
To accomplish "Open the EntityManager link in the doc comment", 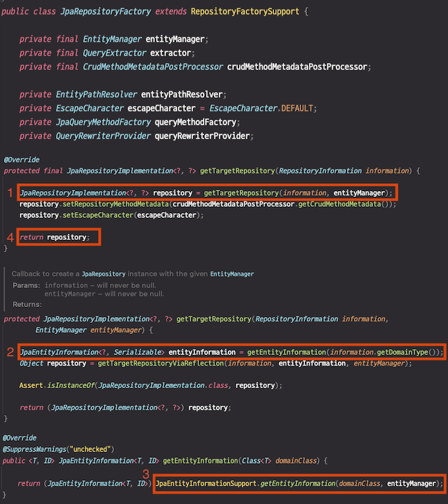I will coord(232,274).
